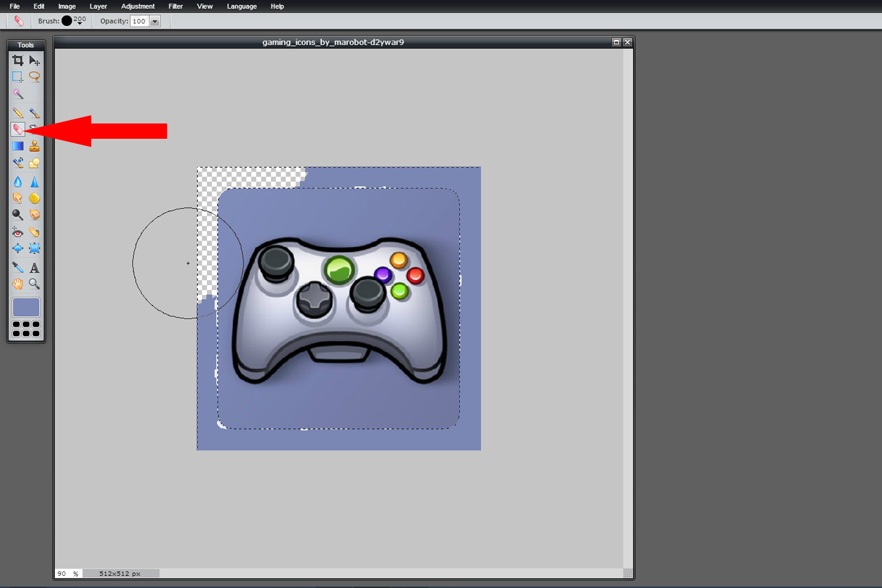Select the Zoom magnifier tool
The height and width of the screenshot is (588, 882).
pos(35,284)
